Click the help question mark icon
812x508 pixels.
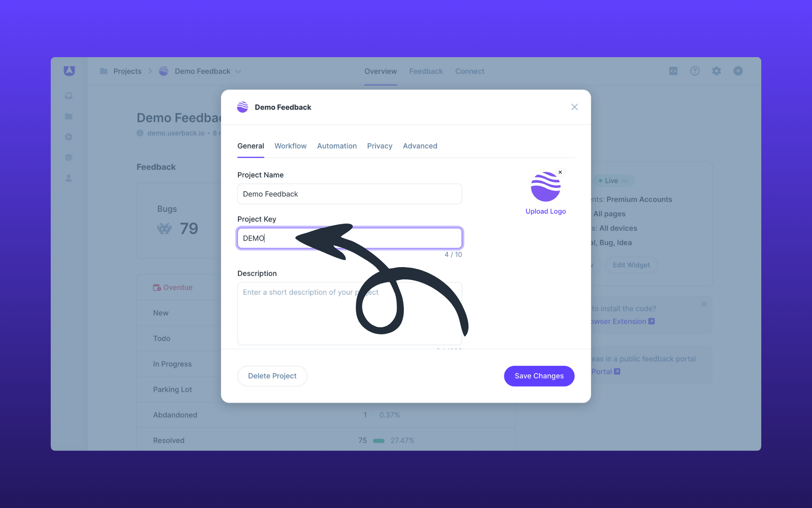(695, 71)
